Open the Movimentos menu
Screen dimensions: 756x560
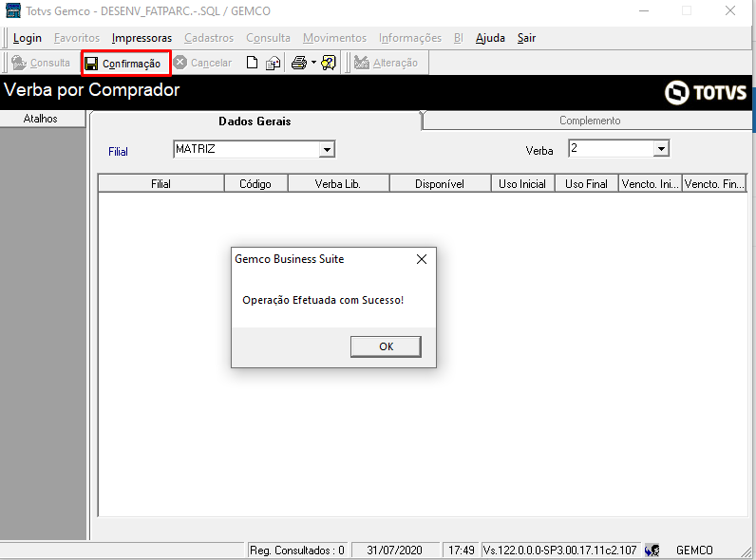(334, 38)
